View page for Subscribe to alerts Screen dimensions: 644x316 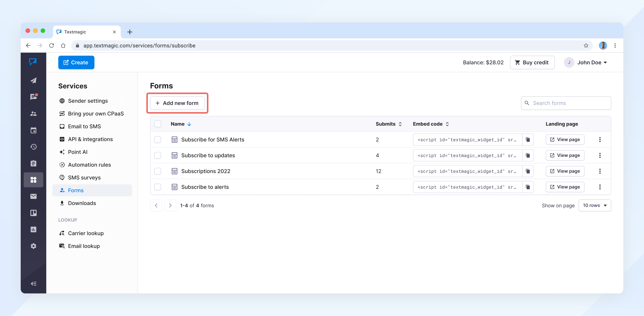point(565,187)
